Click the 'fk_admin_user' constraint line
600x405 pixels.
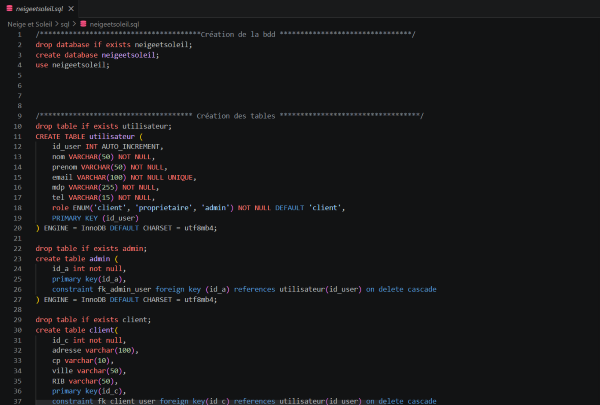(244, 289)
